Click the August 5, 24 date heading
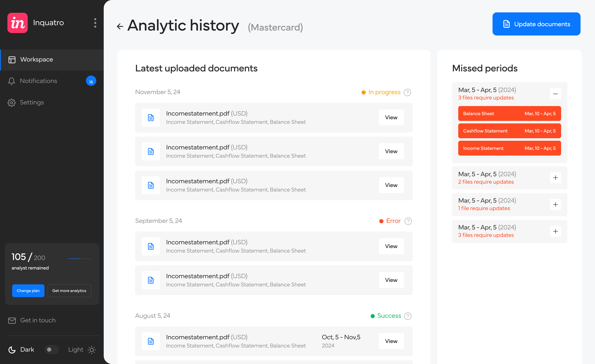 [153, 316]
